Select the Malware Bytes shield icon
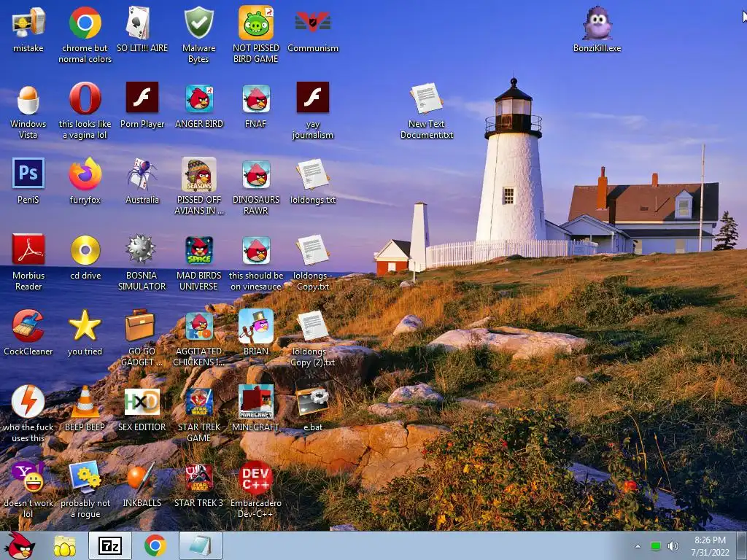This screenshot has height=560, width=747. 198,23
